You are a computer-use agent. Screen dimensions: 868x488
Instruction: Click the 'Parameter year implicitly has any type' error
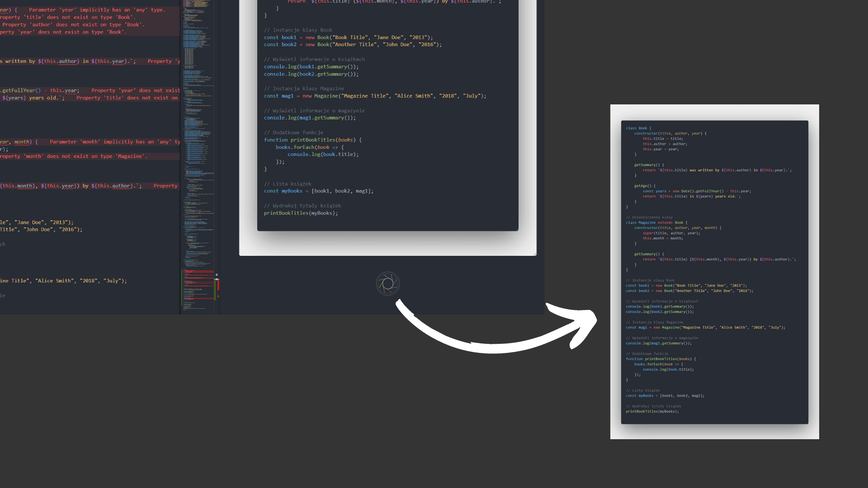coord(97,10)
